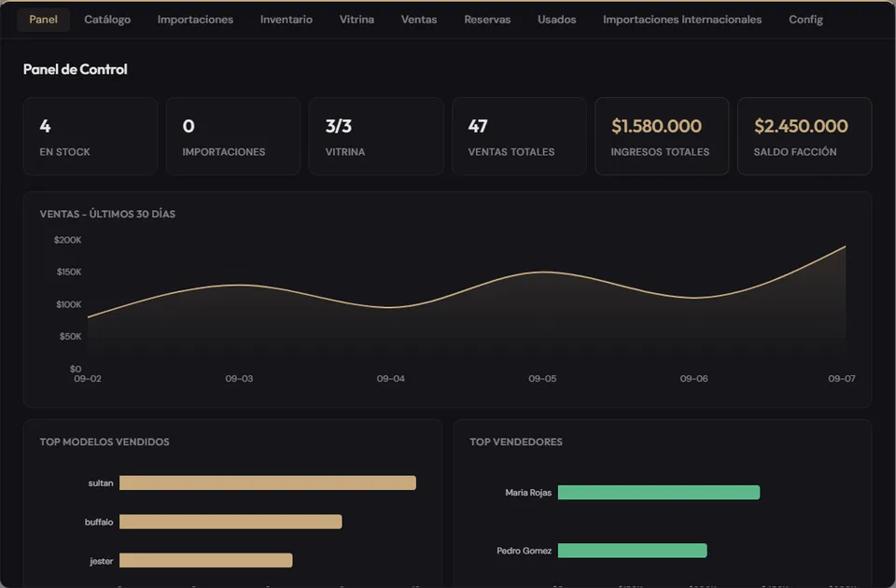
Task: Click the Importaciones stat card showing 0
Action: 233,136
